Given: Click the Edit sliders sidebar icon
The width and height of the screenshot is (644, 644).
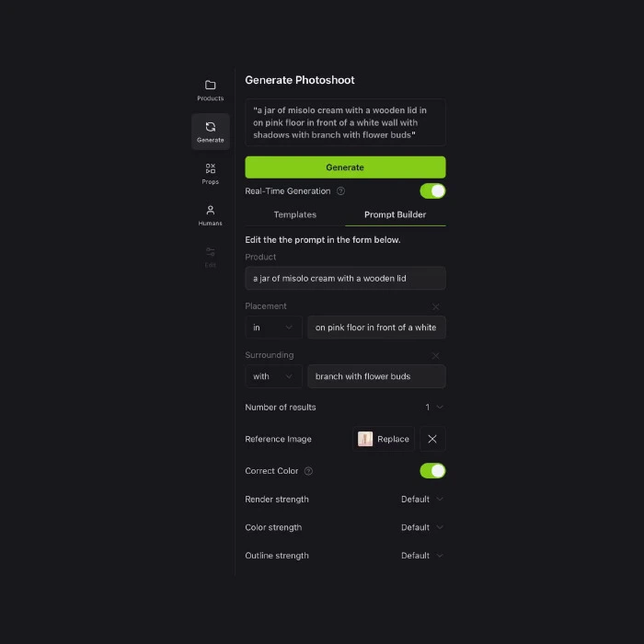Looking at the screenshot, I should click(211, 252).
